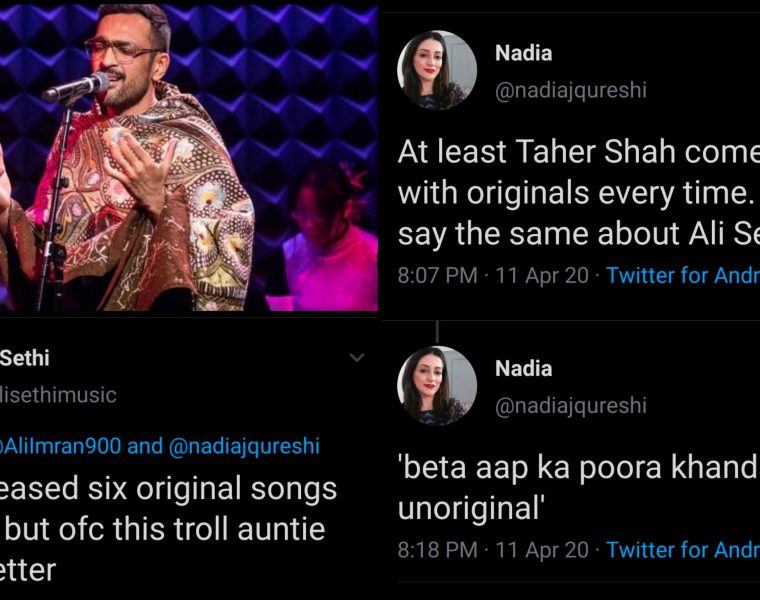Open the 'six original songs' tweet text
This screenshot has width=760, height=600.
tap(168, 489)
